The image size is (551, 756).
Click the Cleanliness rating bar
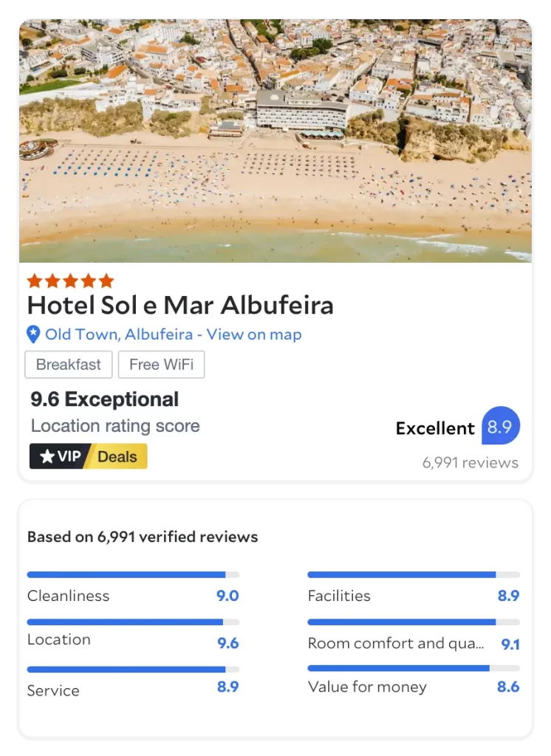click(x=133, y=574)
